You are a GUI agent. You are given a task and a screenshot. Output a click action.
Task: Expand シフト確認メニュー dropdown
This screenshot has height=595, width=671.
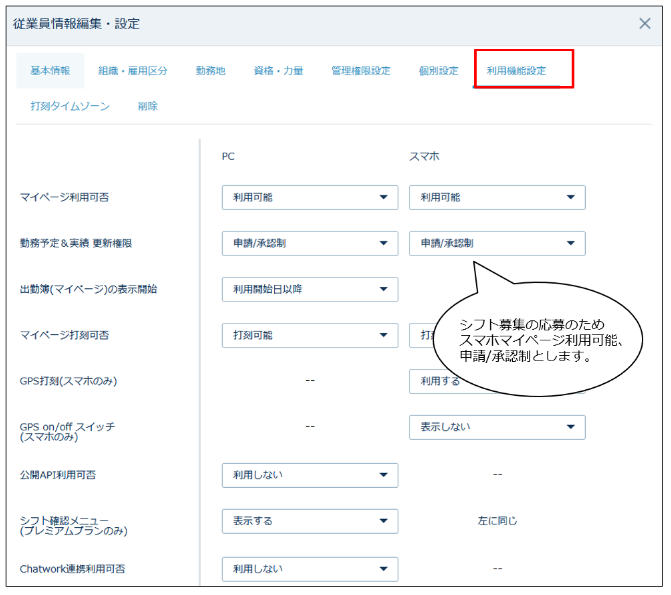point(309,521)
